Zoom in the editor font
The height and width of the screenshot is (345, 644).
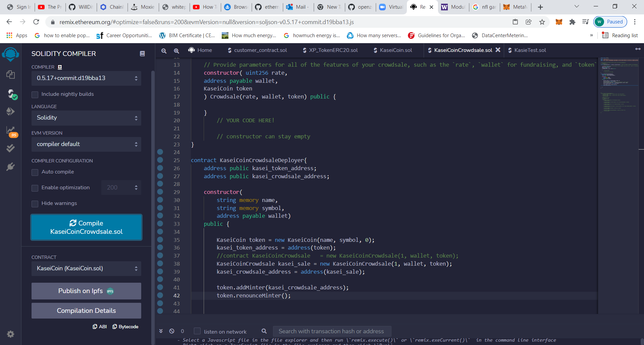point(176,51)
